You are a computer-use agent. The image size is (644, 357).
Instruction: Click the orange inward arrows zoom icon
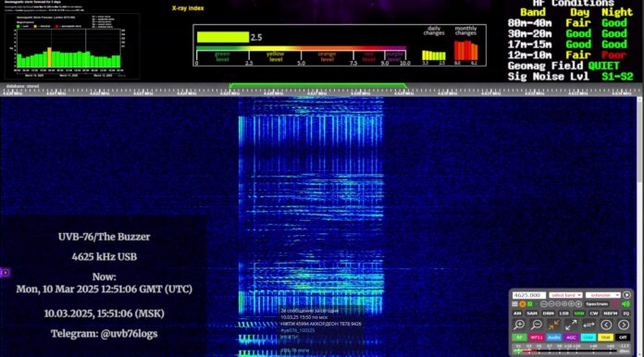click(553, 325)
